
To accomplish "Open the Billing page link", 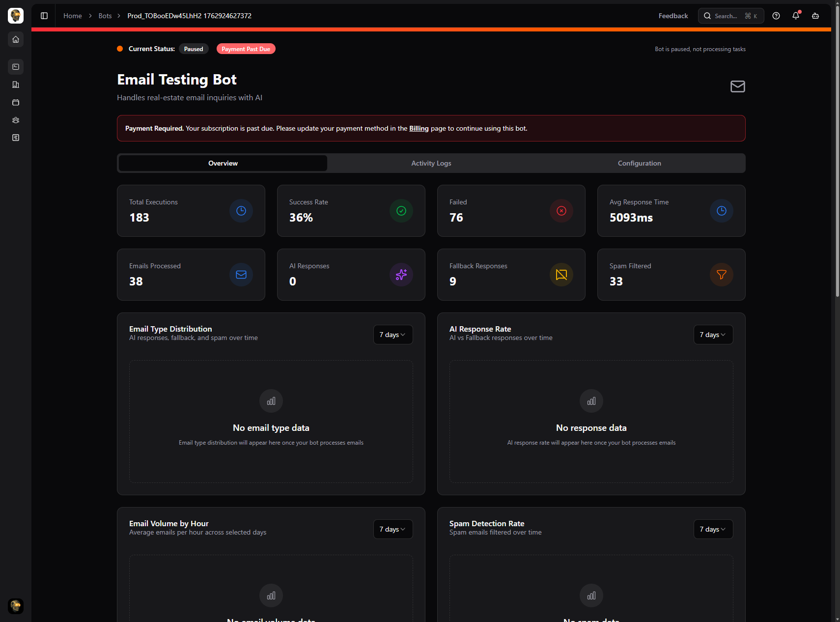I will [419, 128].
